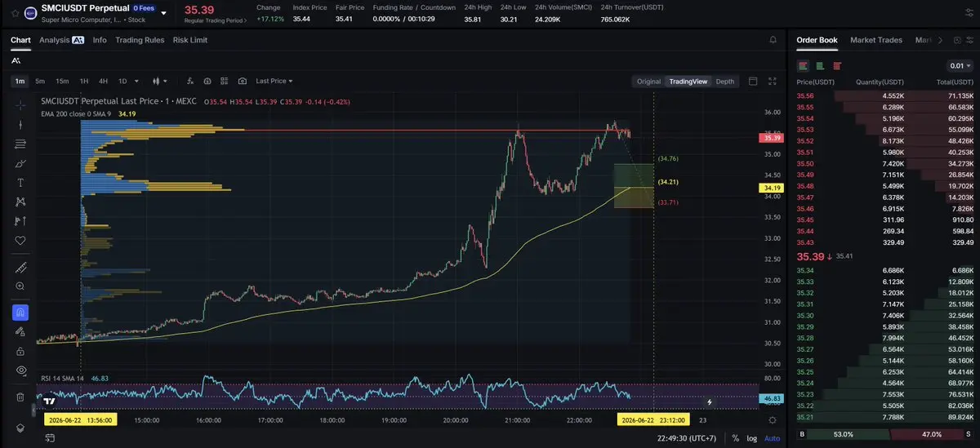Select the 1H timeframe
Screen dimensions: 980x448
(84, 82)
